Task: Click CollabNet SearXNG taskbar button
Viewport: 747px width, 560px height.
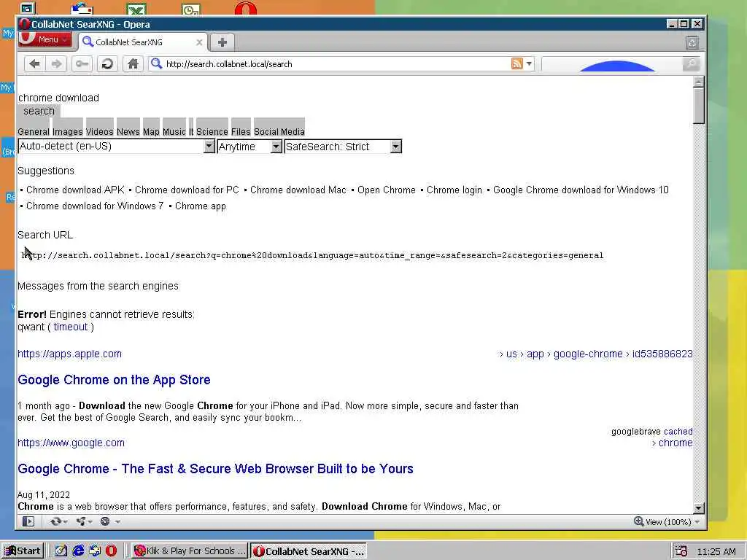Action: [x=309, y=551]
